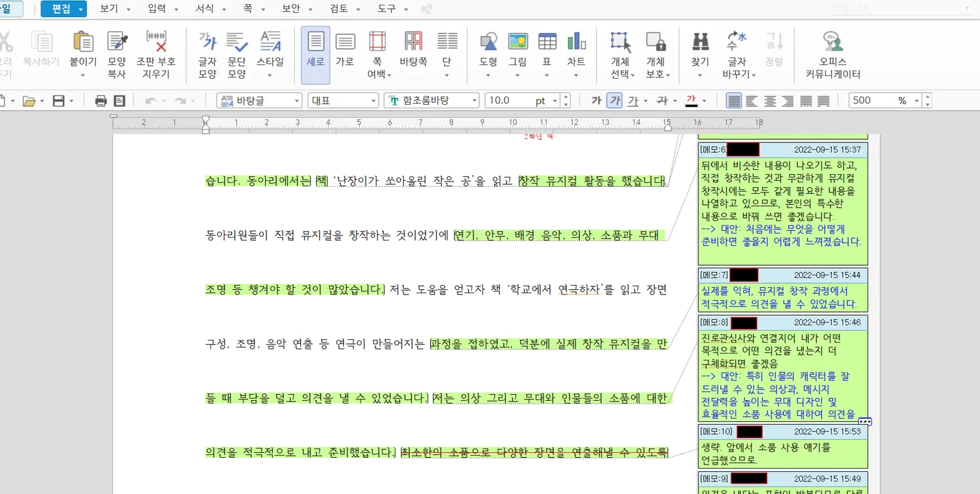Expand the 쪽 여백 dropdown arrow

pos(389,75)
